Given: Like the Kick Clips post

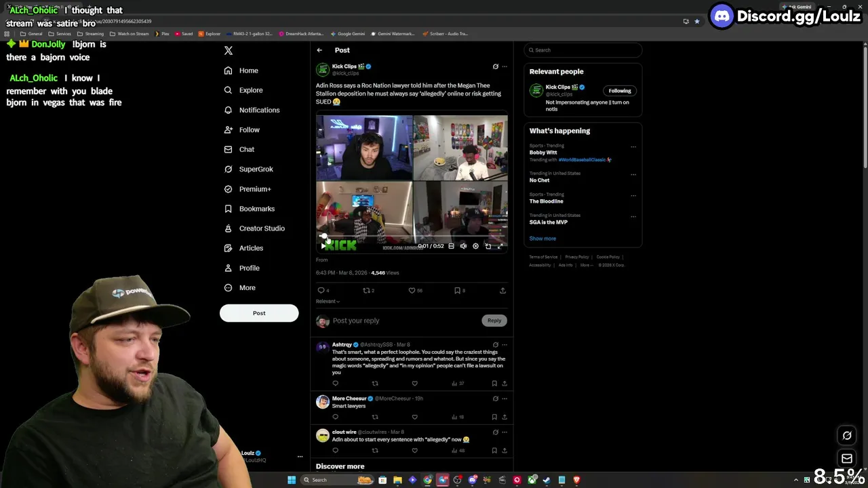Looking at the screenshot, I should [412, 290].
